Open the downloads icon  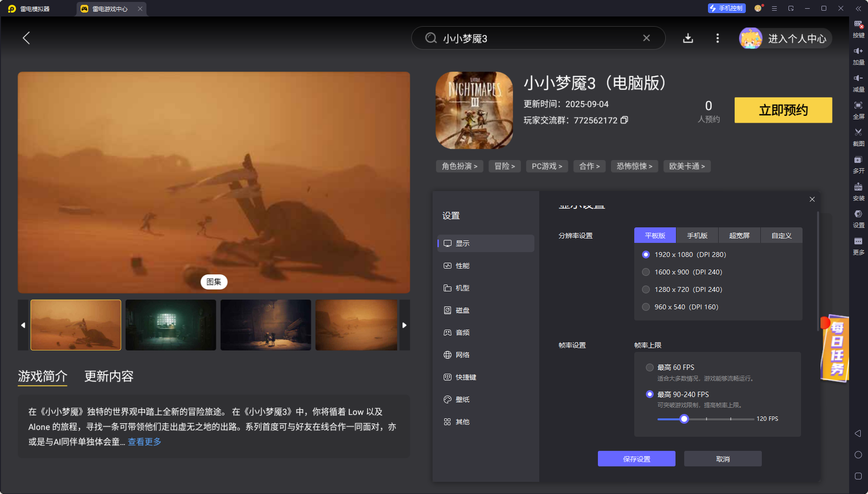click(x=688, y=38)
